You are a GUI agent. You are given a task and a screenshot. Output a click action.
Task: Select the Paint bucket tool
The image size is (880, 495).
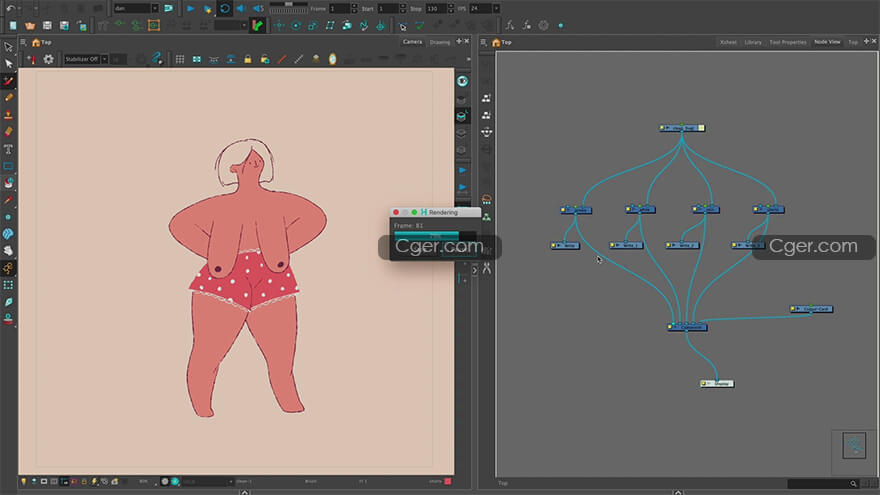[x=8, y=183]
